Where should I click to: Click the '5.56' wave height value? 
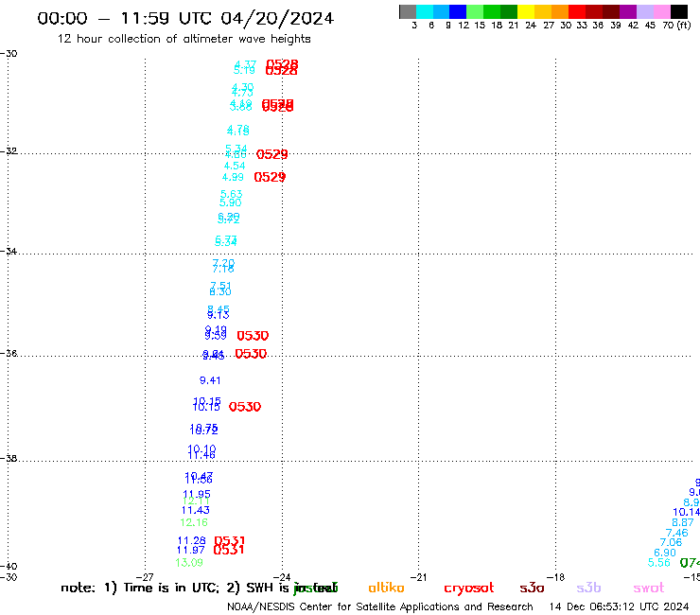click(659, 563)
